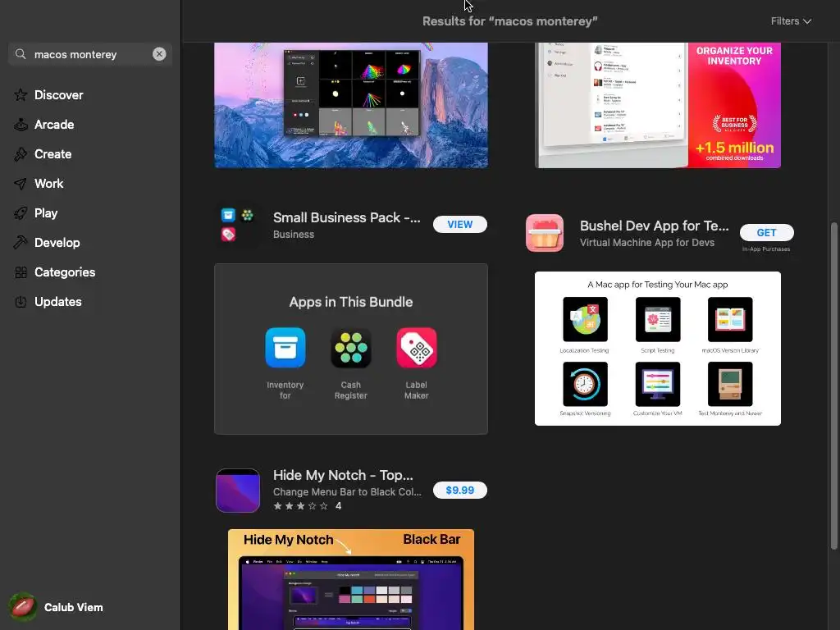Open the Play category
Image resolution: width=840 pixels, height=630 pixels.
[46, 212]
